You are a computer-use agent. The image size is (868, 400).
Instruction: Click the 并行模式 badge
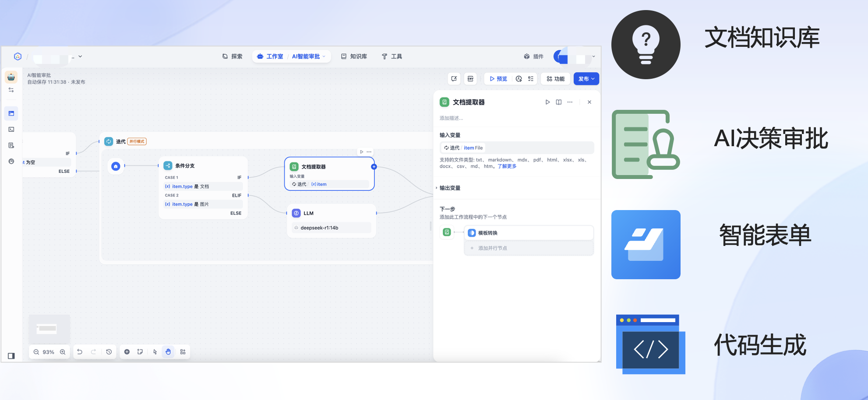pyautogui.click(x=137, y=141)
